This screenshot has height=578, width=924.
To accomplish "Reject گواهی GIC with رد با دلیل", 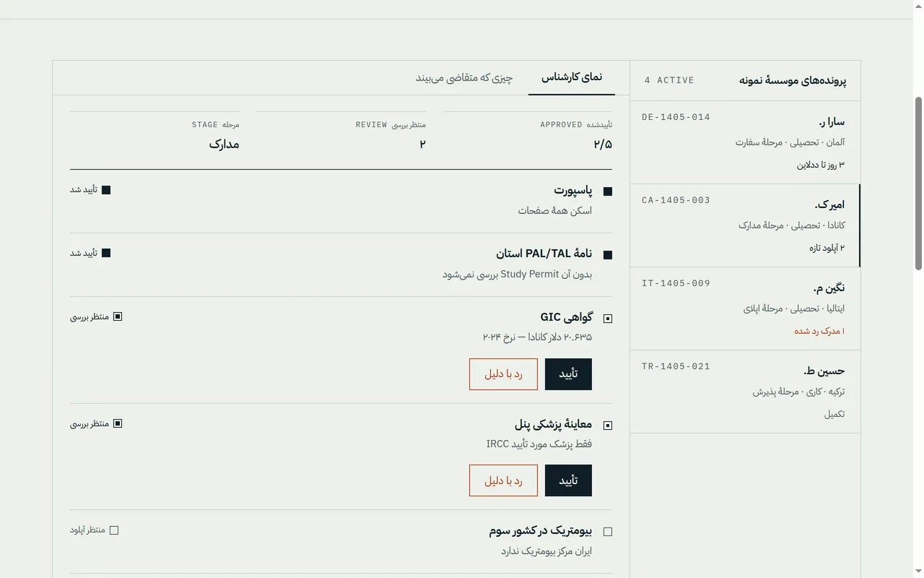I will point(503,374).
